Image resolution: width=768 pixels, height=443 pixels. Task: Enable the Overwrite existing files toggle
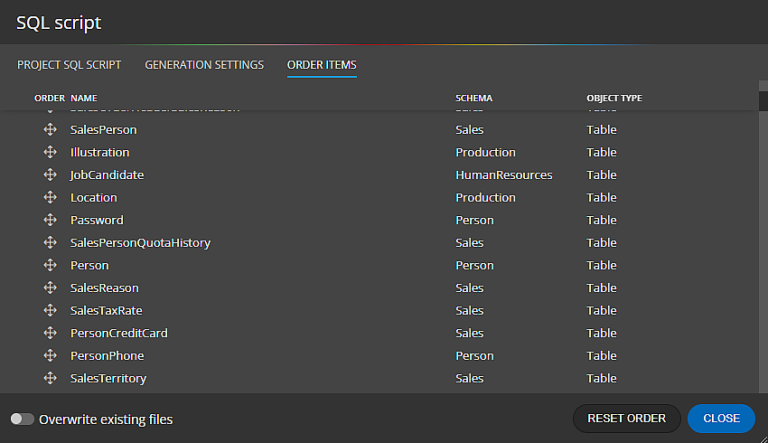point(22,419)
